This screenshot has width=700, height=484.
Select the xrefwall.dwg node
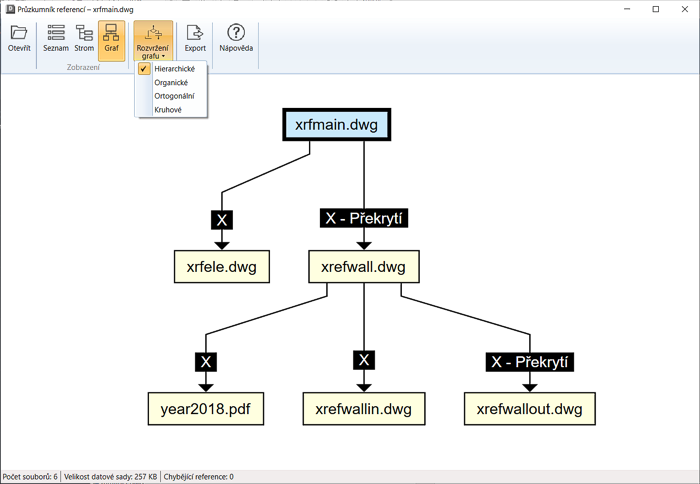363,267
